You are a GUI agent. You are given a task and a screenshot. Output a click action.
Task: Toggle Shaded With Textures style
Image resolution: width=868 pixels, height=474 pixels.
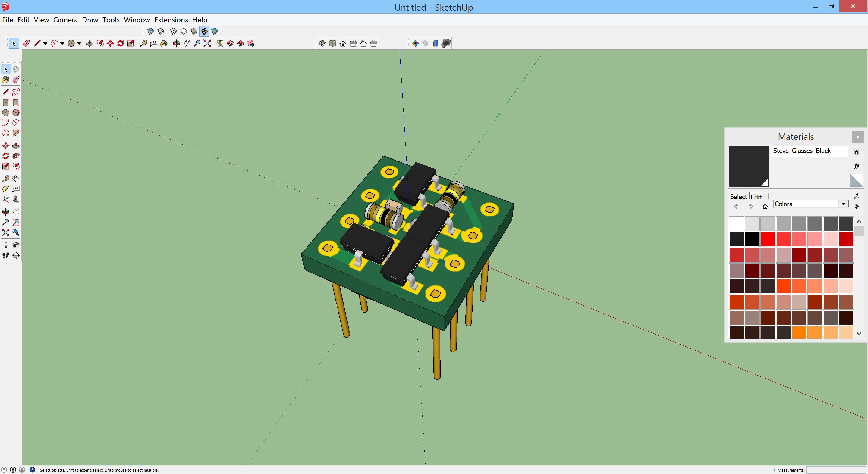click(x=204, y=31)
